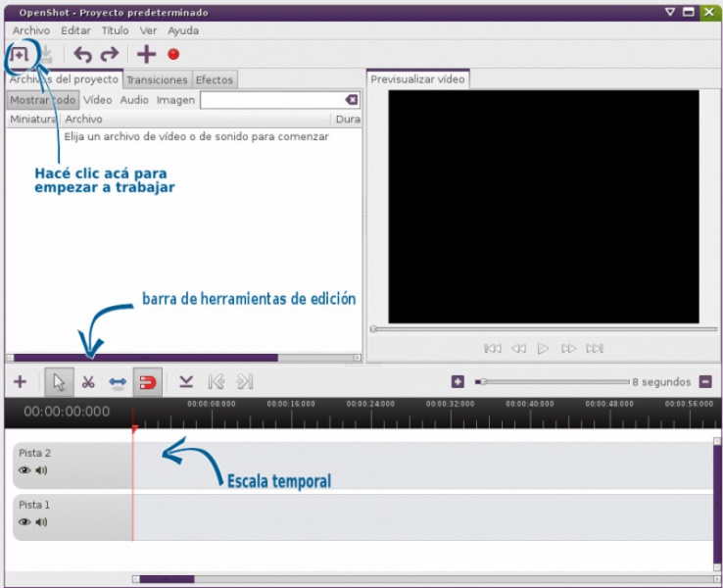Jump to the previous marker
Viewport: 723px width, 588px height.
click(x=216, y=381)
